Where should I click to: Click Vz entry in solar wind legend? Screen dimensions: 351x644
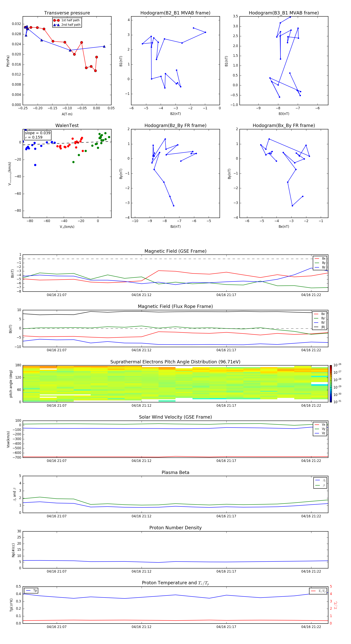point(320,433)
